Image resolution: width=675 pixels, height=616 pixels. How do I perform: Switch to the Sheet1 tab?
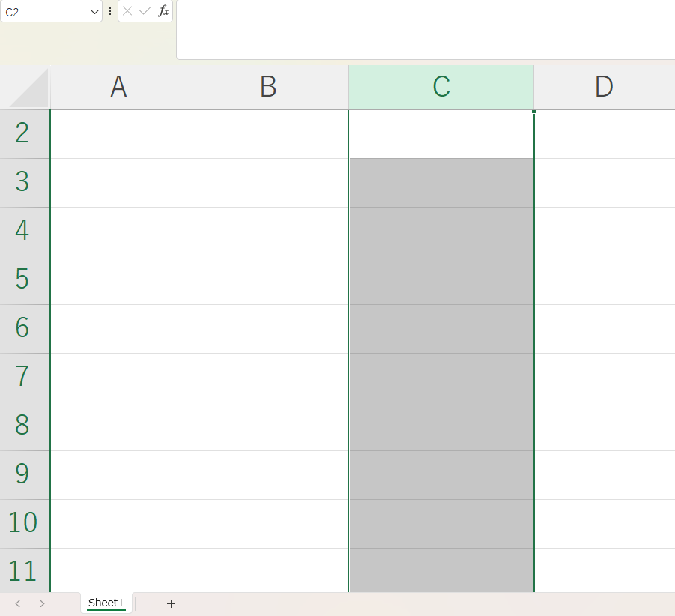(106, 603)
